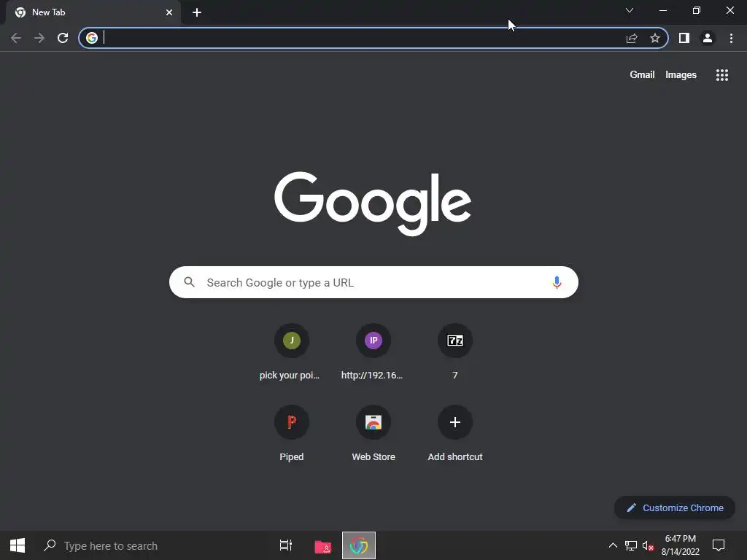The width and height of the screenshot is (747, 560).
Task: Open the notification center icon
Action: pos(719,545)
